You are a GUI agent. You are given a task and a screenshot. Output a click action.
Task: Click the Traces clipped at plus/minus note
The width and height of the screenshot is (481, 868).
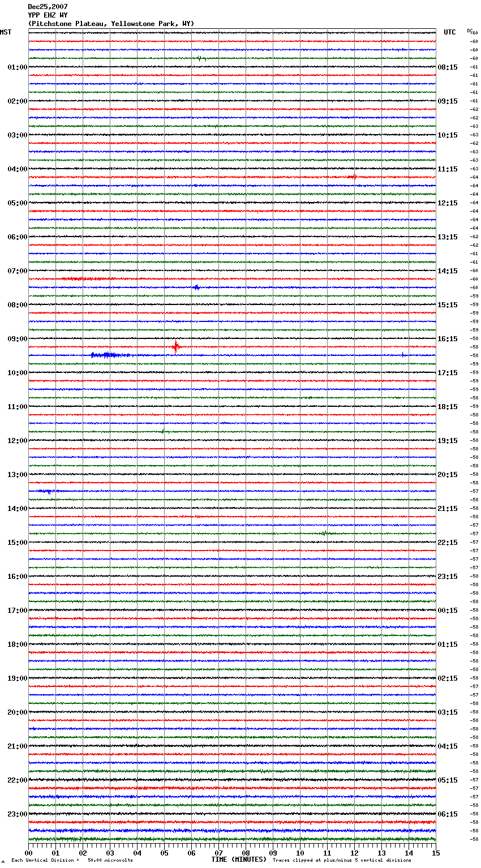[x=342, y=860]
